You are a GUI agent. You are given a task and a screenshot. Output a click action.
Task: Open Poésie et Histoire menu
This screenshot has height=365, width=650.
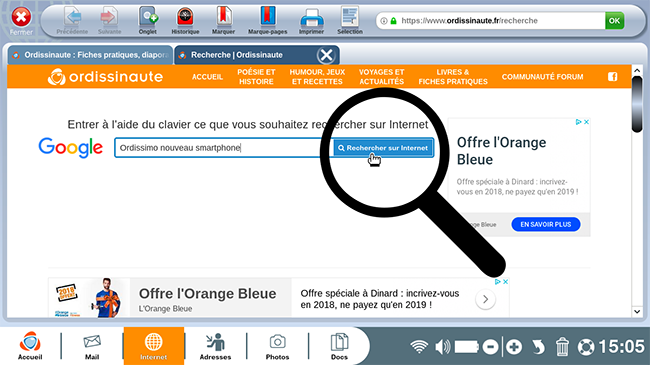click(256, 77)
